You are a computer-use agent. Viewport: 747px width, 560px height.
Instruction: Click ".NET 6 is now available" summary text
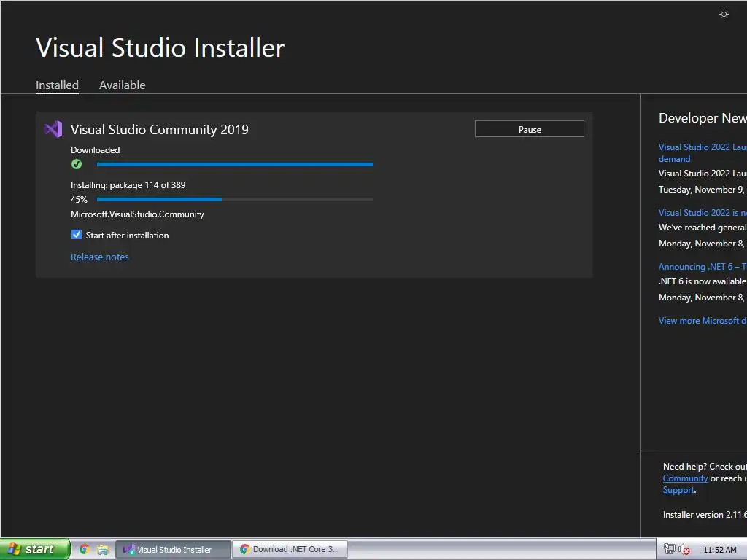pos(703,281)
